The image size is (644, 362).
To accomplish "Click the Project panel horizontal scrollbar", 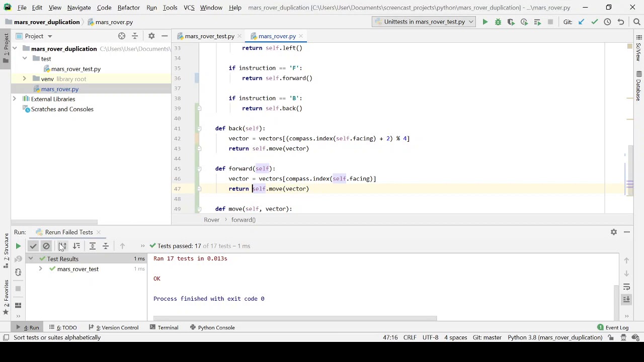I will 54,222.
